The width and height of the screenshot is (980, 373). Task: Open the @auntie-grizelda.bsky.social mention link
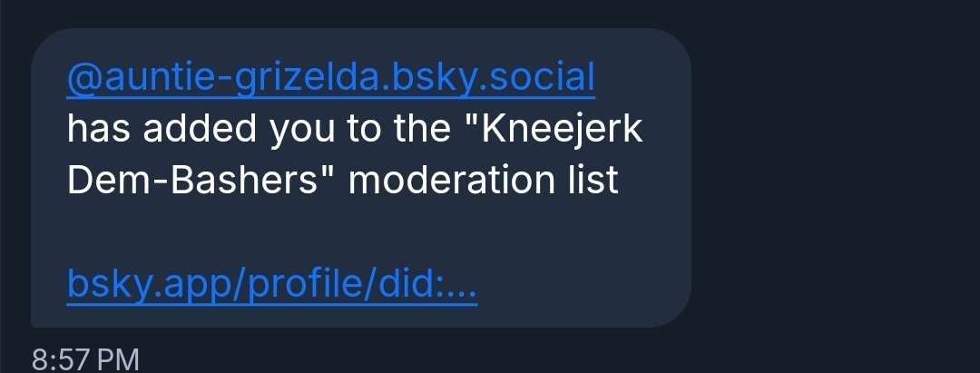pyautogui.click(x=330, y=79)
